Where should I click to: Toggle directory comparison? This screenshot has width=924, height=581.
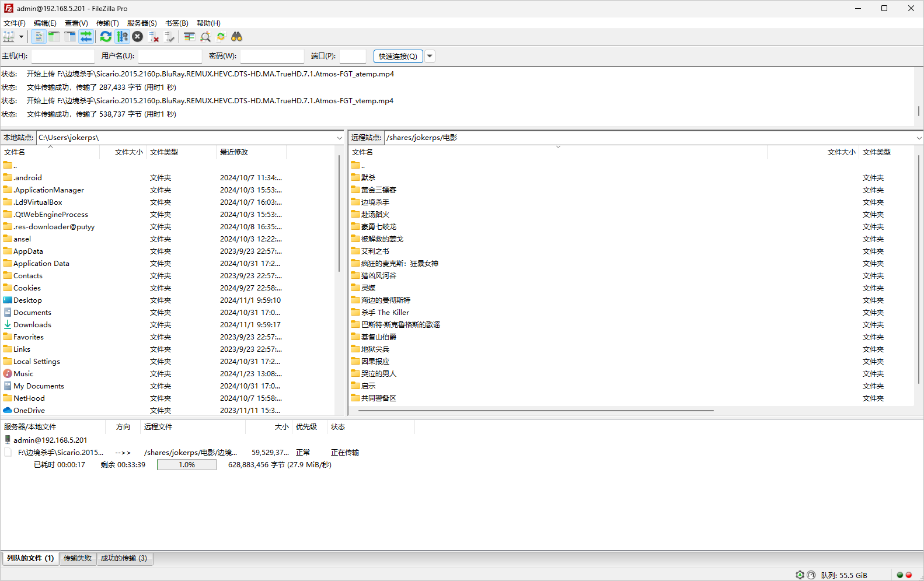coord(205,37)
